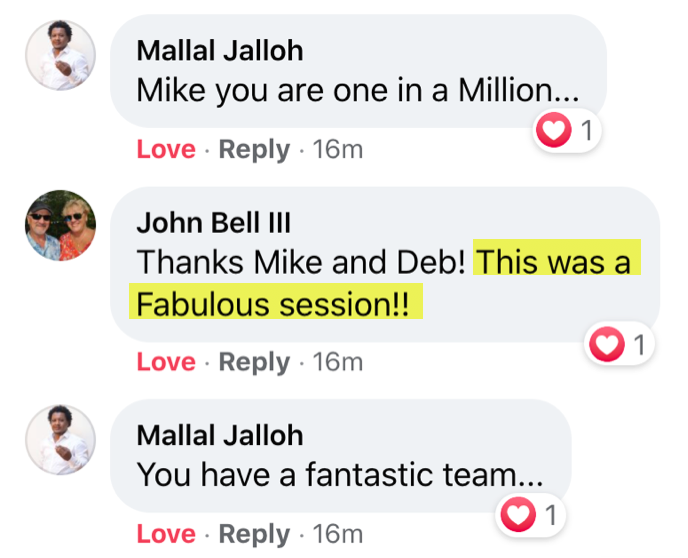The width and height of the screenshot is (688, 558).
Task: Click the 16m timestamp under John Bell's comment
Action: pos(337,362)
